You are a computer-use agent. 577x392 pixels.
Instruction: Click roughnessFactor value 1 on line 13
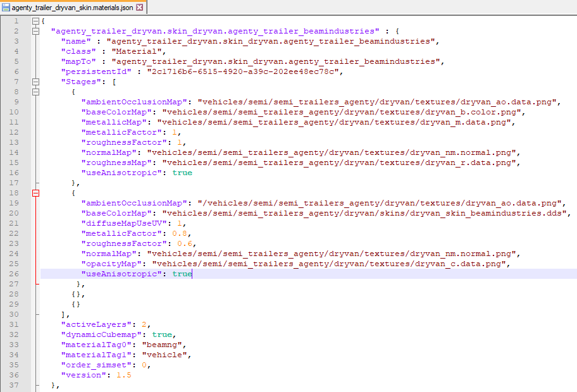180,142
